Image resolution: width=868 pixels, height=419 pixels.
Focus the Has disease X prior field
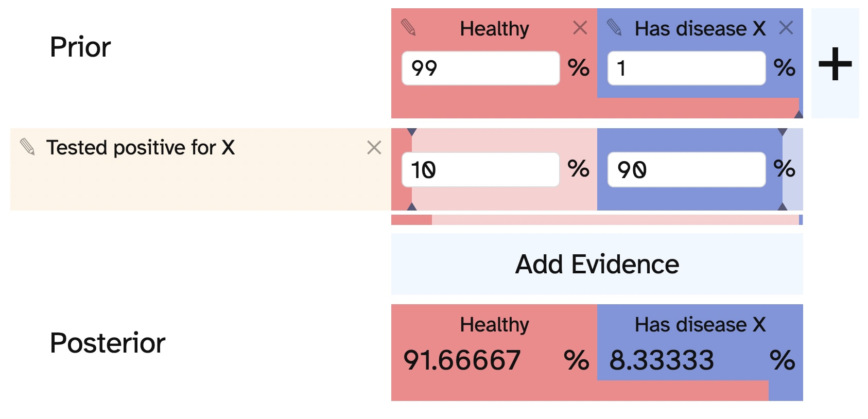pos(686,68)
